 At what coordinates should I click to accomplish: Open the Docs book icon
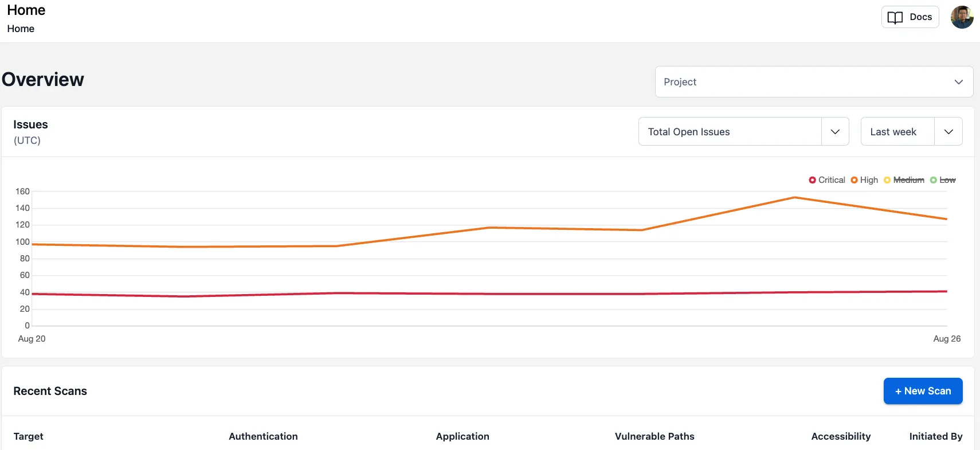[x=895, y=17]
